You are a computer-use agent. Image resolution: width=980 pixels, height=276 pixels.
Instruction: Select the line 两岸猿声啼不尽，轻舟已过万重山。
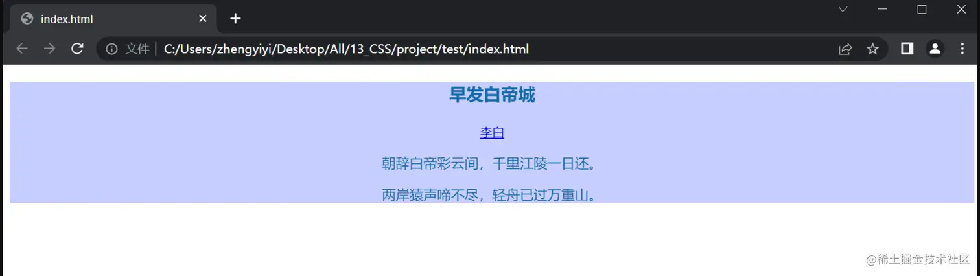pos(490,195)
